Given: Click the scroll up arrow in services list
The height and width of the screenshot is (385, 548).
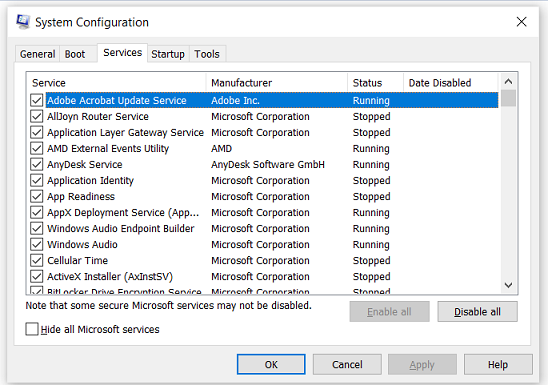Looking at the screenshot, I should [508, 82].
